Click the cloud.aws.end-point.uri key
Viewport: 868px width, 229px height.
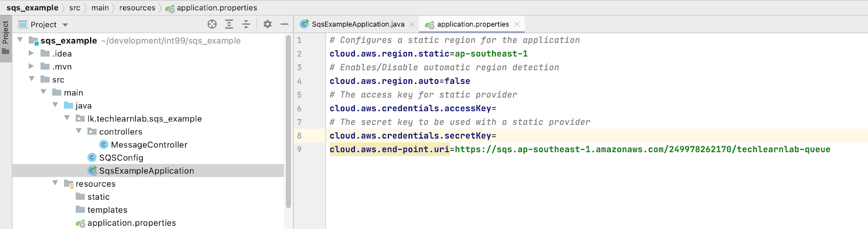pyautogui.click(x=390, y=149)
